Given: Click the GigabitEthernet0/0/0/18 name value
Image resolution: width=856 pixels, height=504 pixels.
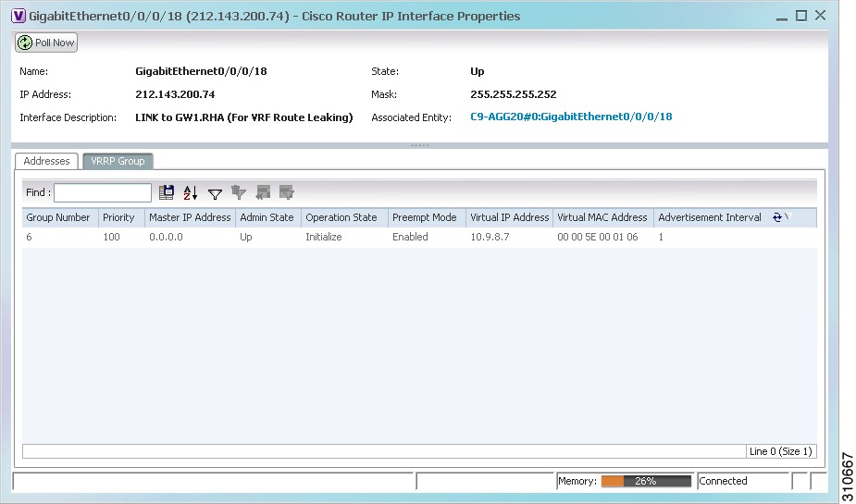Looking at the screenshot, I should pos(201,71).
